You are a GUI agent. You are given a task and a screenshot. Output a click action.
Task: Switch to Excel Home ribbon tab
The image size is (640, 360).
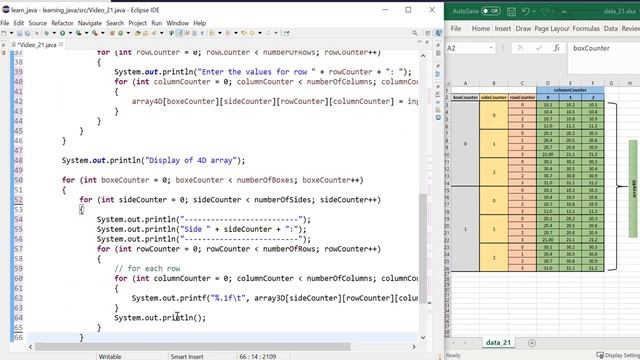click(x=481, y=29)
